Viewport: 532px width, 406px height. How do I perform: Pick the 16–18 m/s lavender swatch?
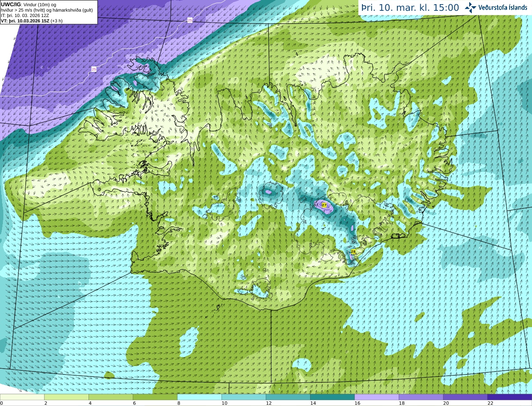point(377,397)
